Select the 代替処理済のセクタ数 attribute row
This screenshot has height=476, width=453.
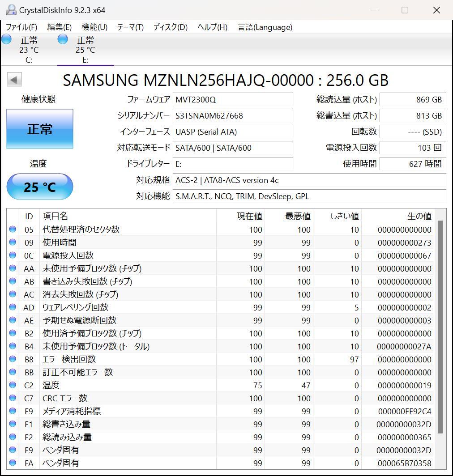click(220, 229)
